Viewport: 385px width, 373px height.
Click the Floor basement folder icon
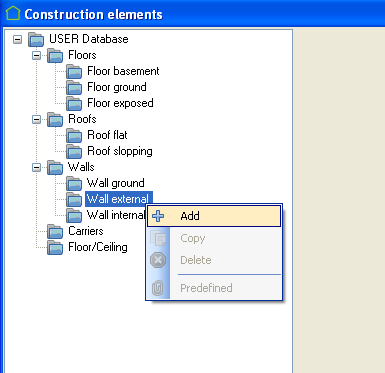pyautogui.click(x=74, y=71)
